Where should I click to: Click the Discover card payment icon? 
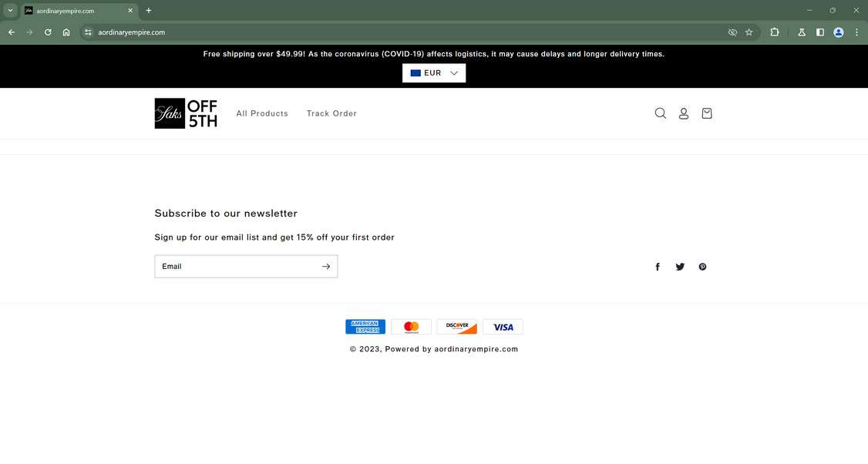[457, 326]
